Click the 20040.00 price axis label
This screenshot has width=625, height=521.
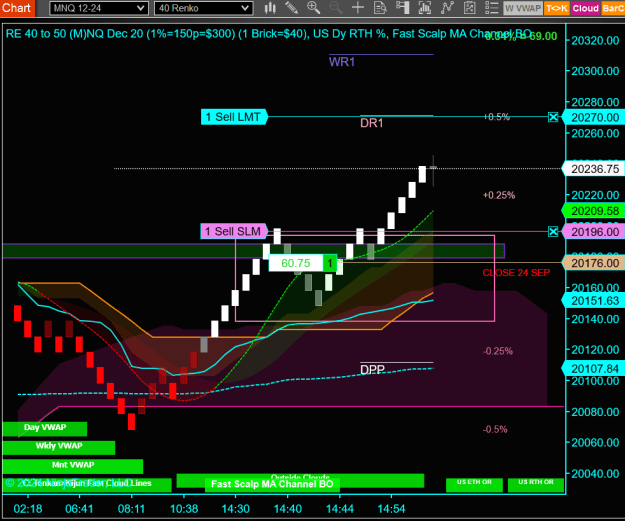point(595,474)
